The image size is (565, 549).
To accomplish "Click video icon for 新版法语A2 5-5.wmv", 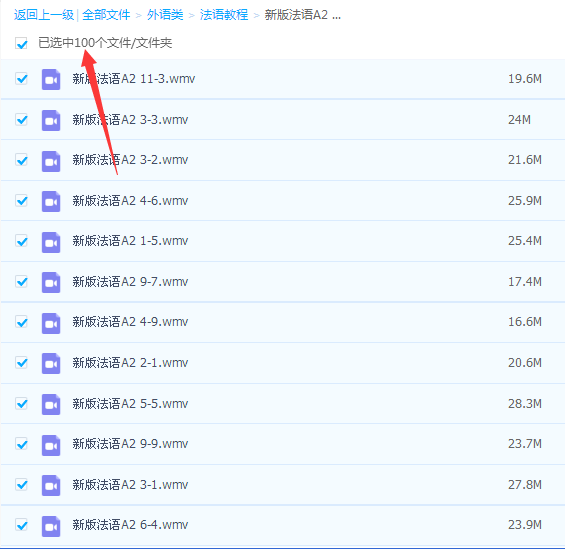I will [x=51, y=404].
